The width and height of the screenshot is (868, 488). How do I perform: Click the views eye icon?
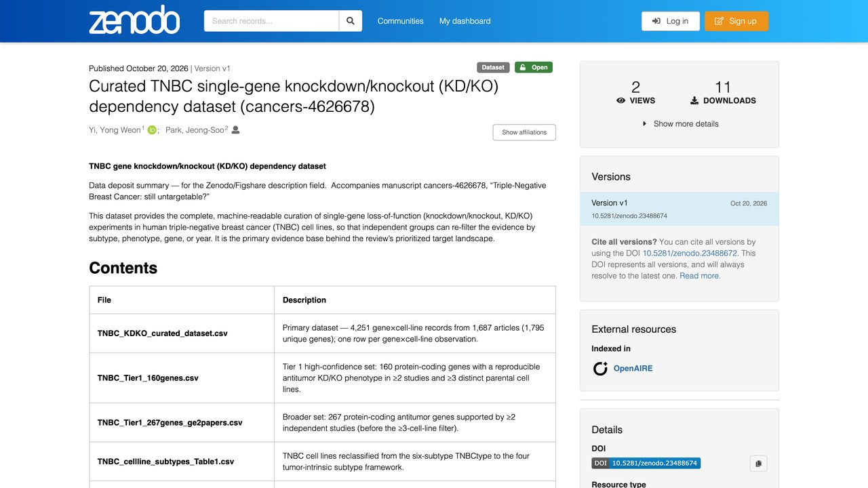620,100
